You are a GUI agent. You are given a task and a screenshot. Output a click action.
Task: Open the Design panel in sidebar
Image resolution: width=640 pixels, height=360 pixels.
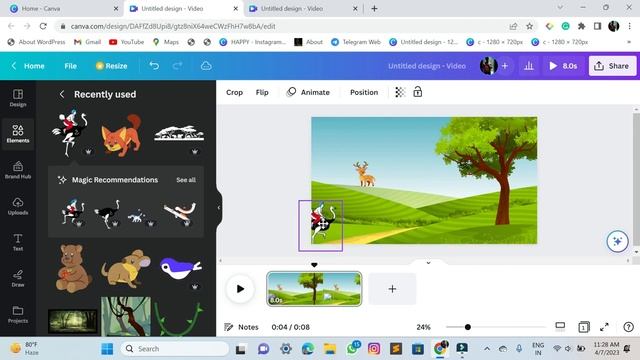pyautogui.click(x=18, y=98)
